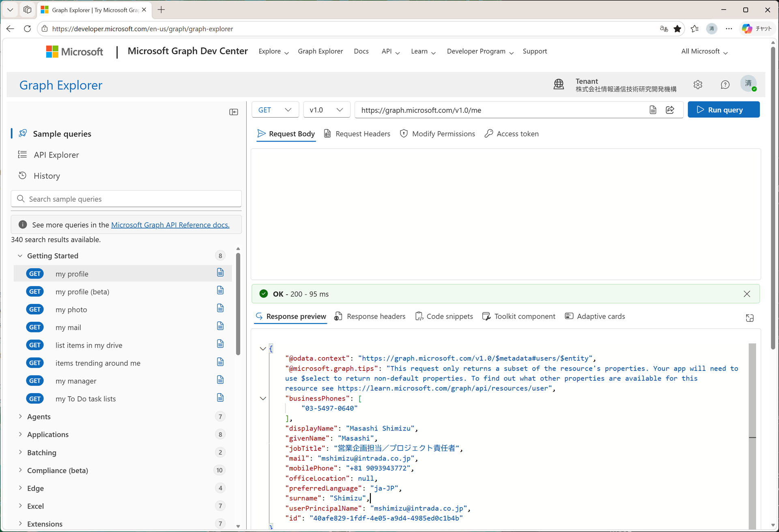Collapse the sample queries sidebar panel icon

click(x=234, y=112)
